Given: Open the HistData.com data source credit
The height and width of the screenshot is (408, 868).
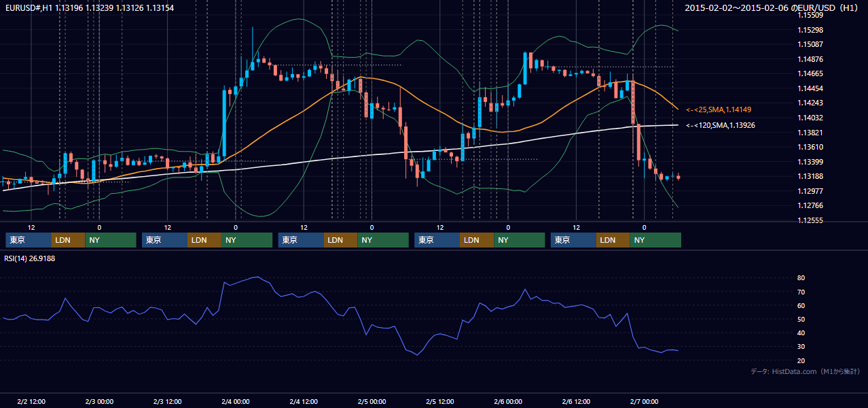Looking at the screenshot, I should coord(806,371).
